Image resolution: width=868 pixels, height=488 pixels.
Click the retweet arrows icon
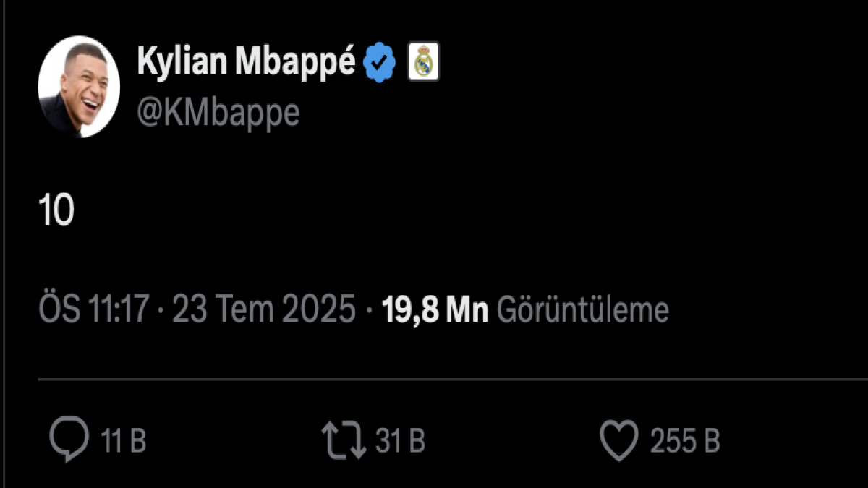pyautogui.click(x=344, y=441)
